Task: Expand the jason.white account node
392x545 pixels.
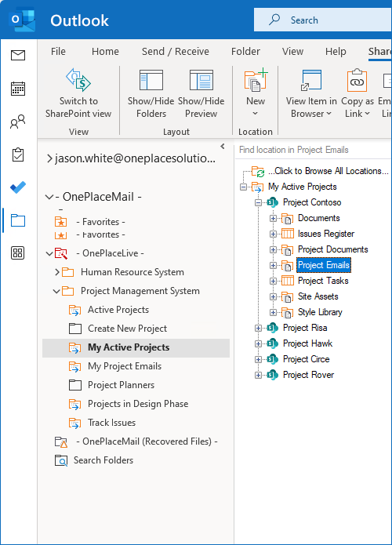Action: pos(49,159)
